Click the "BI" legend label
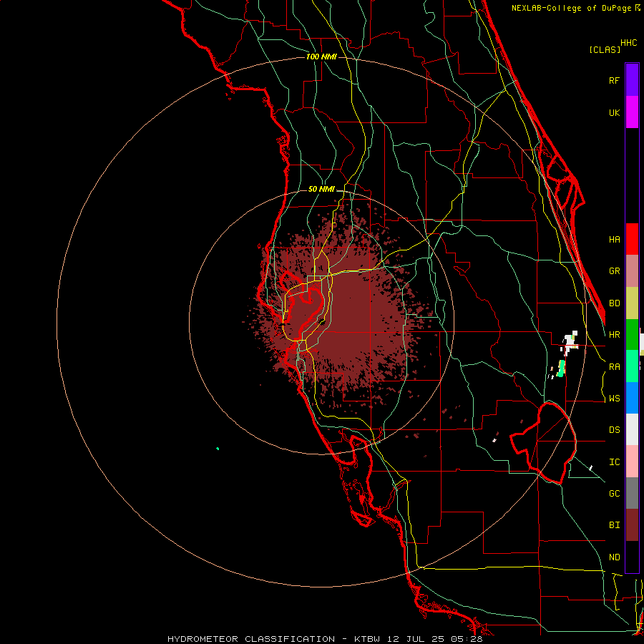Image resolution: width=644 pixels, height=644 pixels. tap(614, 525)
